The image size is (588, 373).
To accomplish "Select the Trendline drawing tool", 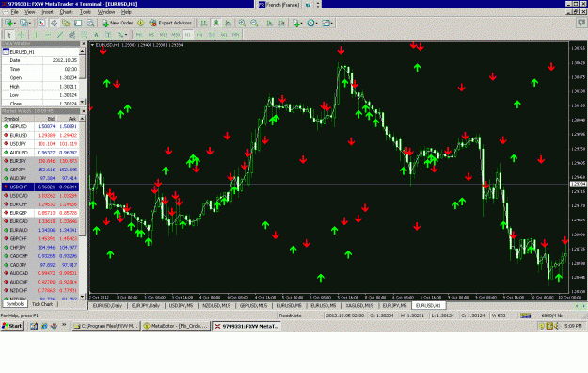I will pos(60,35).
